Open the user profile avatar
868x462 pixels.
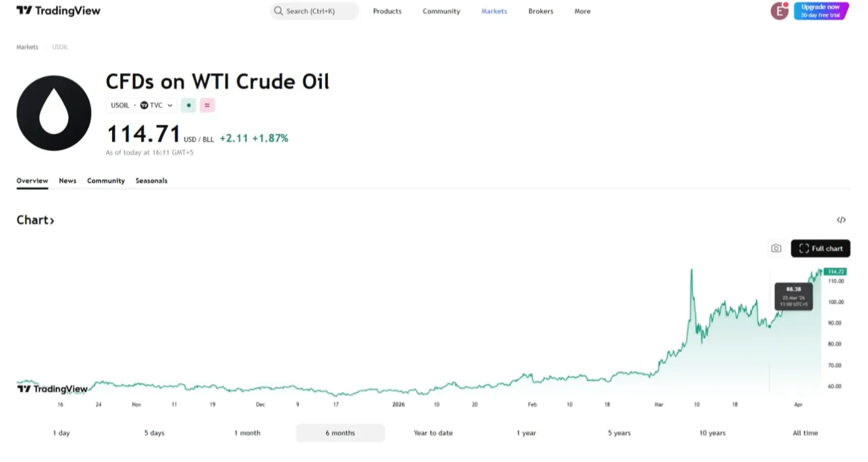(779, 11)
